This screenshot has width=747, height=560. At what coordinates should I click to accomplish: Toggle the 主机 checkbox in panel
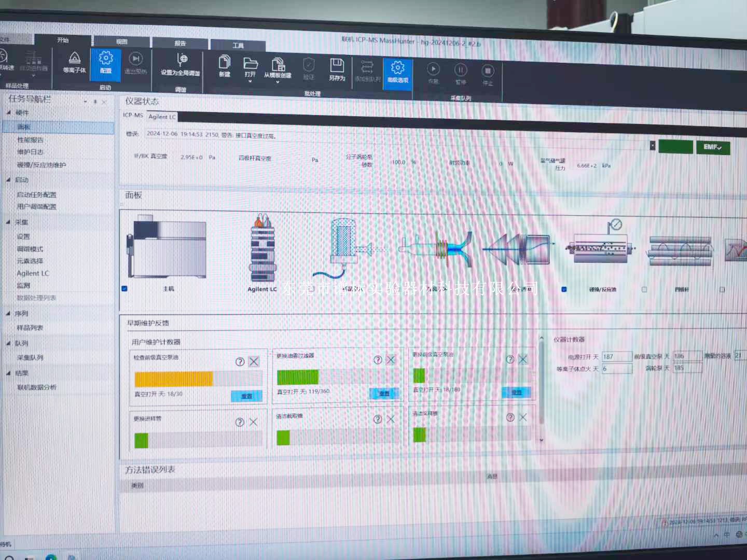coord(125,289)
